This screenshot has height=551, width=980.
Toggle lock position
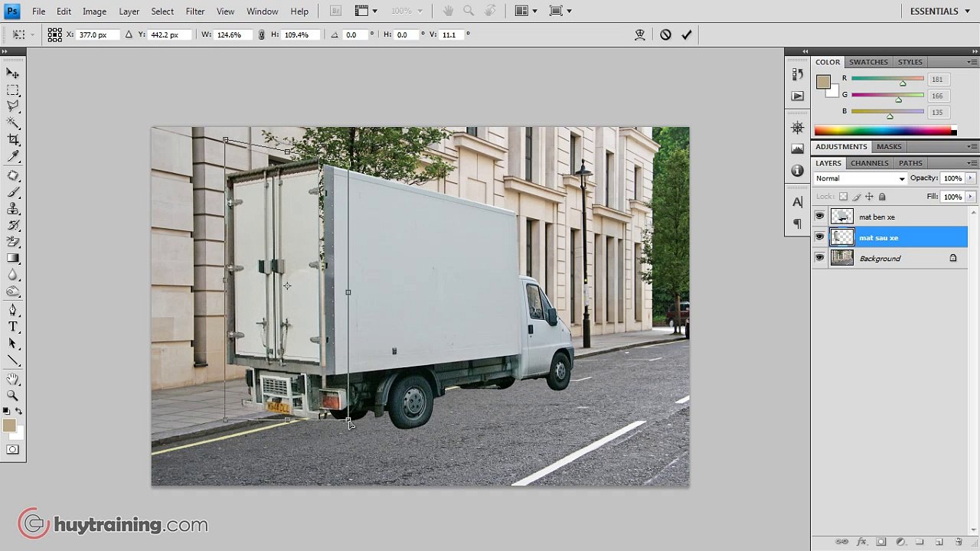tap(869, 197)
